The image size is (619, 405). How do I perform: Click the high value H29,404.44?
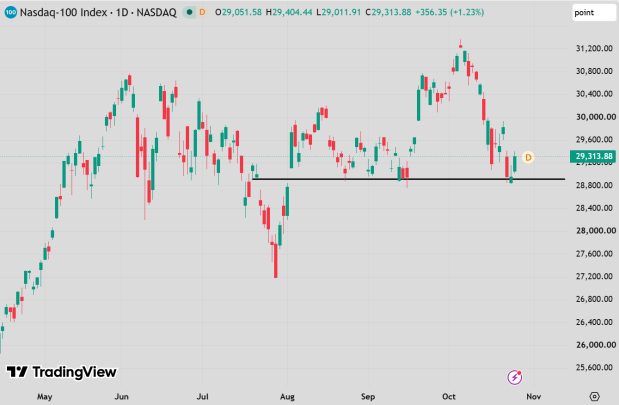[289, 12]
